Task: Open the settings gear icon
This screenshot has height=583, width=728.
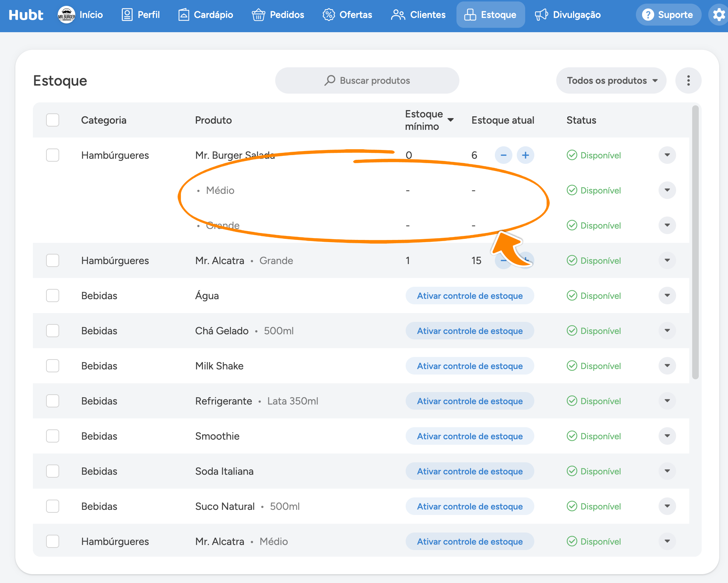Action: tap(719, 15)
